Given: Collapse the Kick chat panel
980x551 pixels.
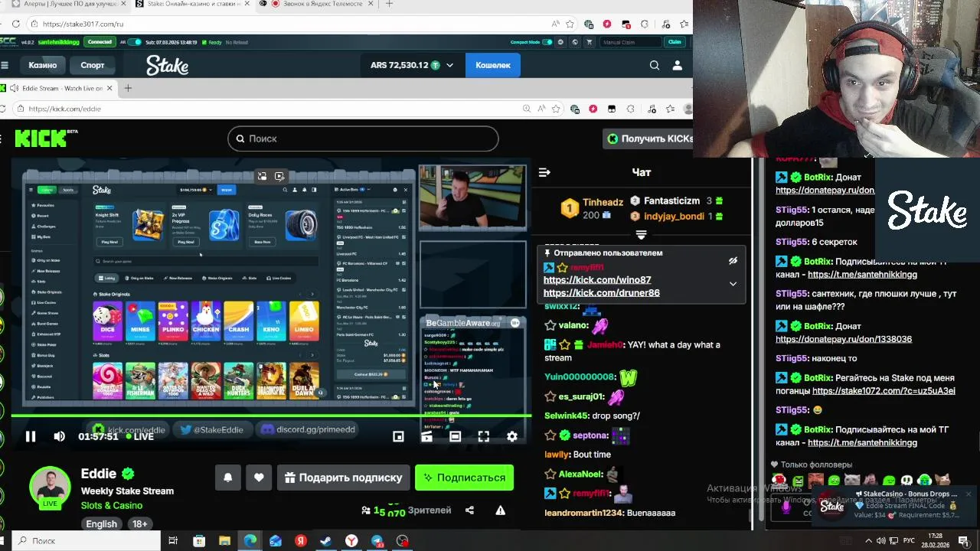Looking at the screenshot, I should [x=544, y=173].
